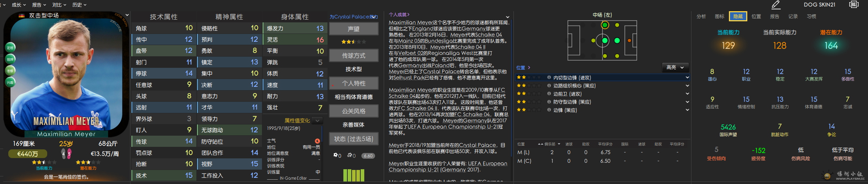
Task: Click the 6.60 average rating badge
Action: click(368, 156)
